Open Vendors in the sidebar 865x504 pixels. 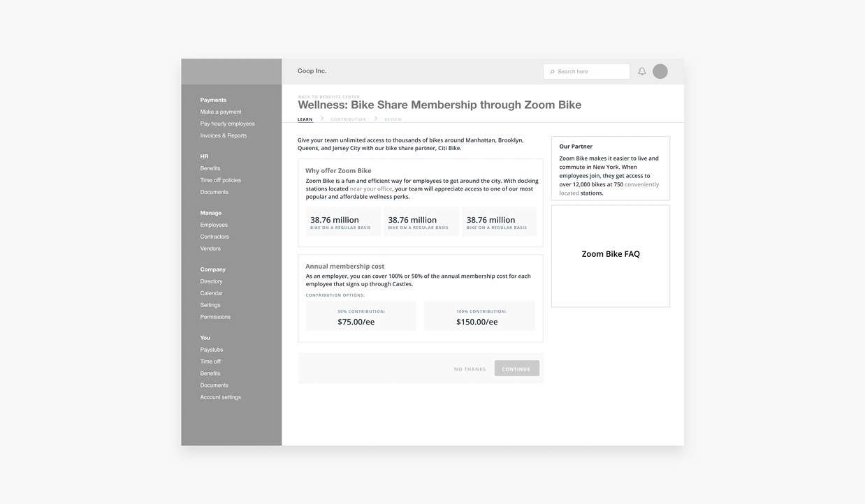[x=210, y=249]
